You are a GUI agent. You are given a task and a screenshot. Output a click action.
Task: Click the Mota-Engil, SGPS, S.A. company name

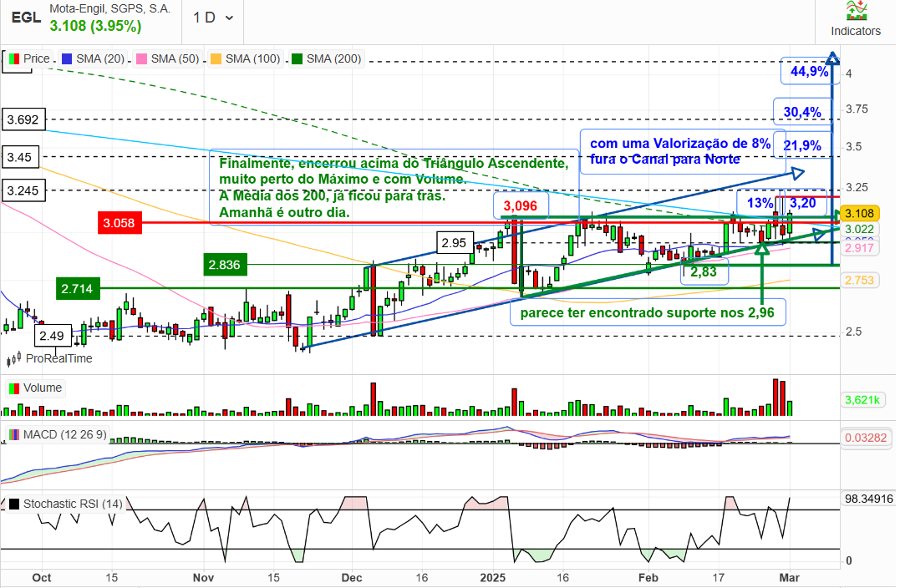(x=109, y=8)
